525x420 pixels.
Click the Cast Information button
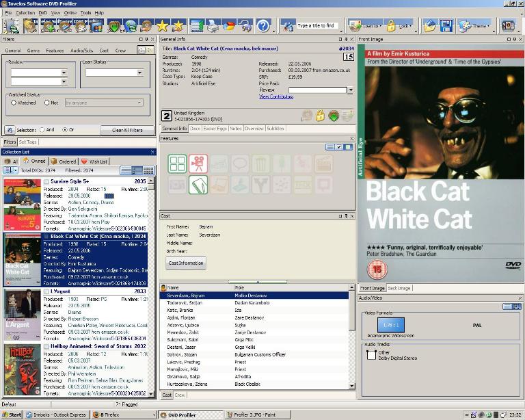point(186,263)
